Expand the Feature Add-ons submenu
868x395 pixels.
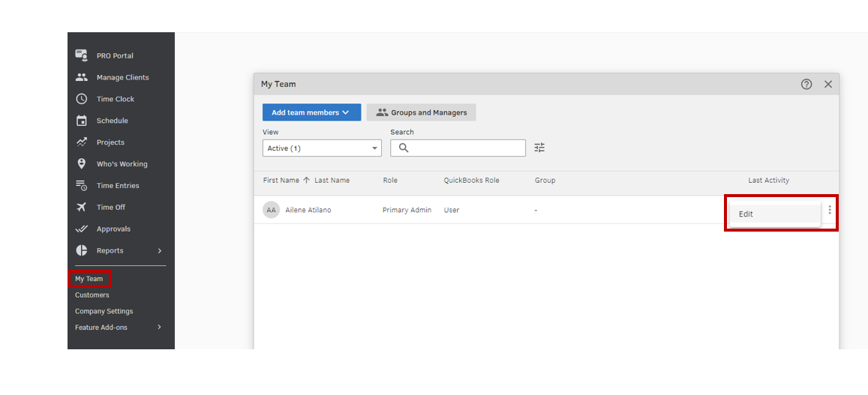click(159, 328)
